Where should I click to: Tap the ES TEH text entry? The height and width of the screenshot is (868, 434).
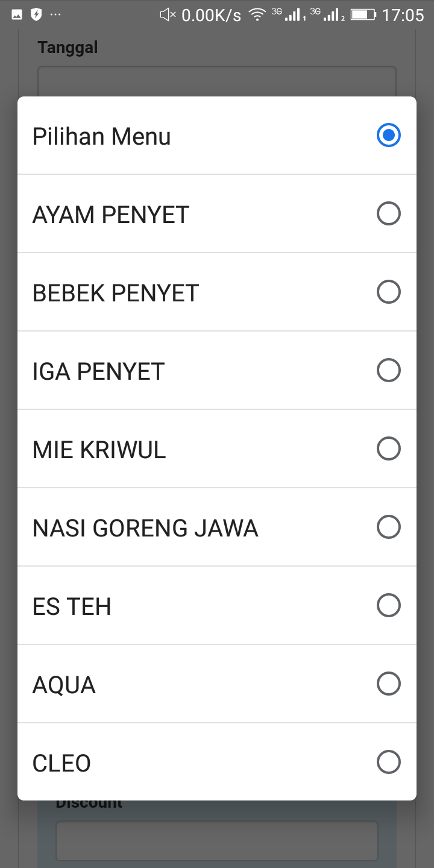coord(72,606)
